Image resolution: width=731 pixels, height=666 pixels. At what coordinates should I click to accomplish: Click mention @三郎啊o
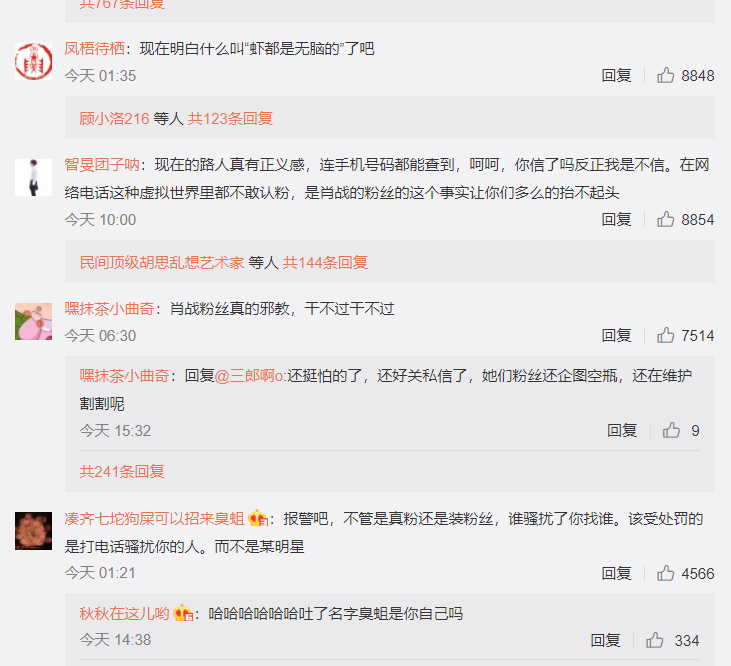coord(249,376)
